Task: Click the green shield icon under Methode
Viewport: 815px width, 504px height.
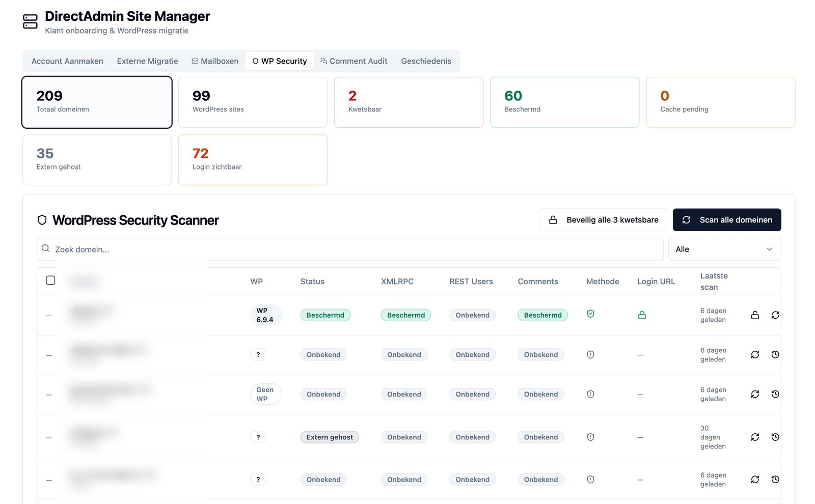Action: (x=590, y=314)
